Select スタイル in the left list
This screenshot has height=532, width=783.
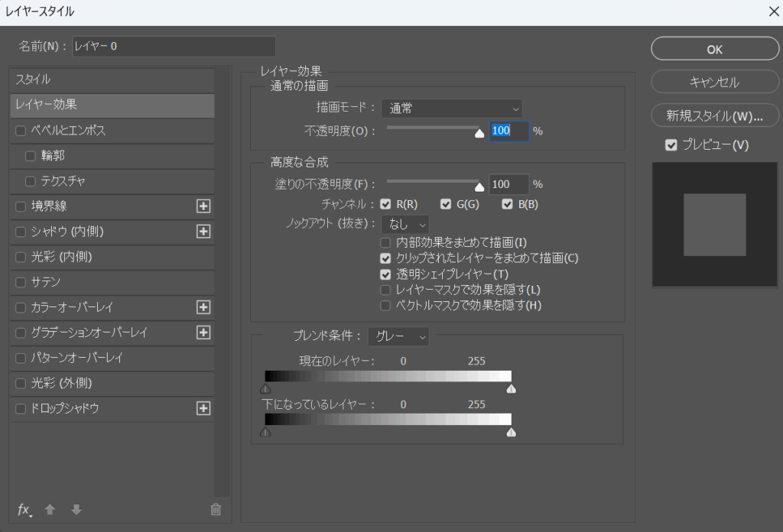click(x=112, y=79)
